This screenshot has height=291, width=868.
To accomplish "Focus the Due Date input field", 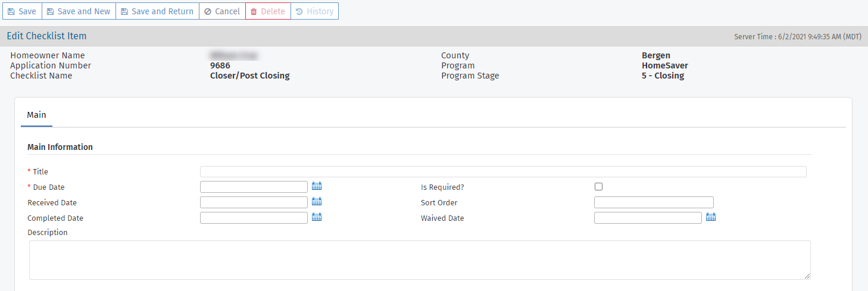I will 254,187.
